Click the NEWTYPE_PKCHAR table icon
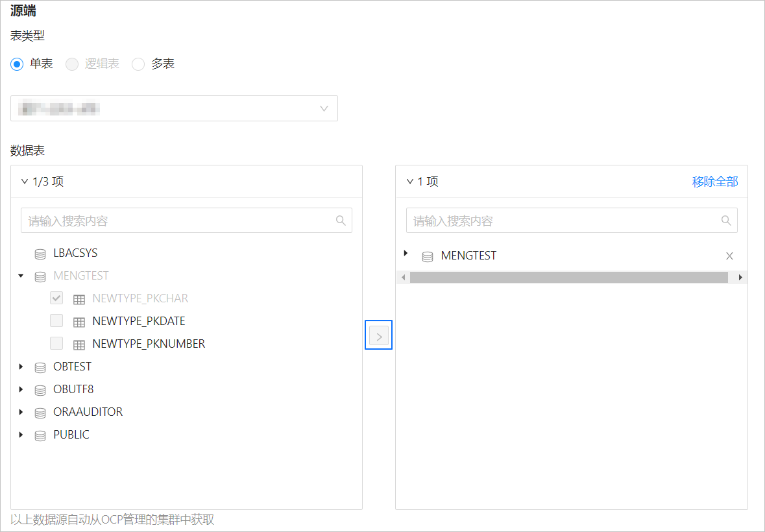The height and width of the screenshot is (532, 765). 79,299
